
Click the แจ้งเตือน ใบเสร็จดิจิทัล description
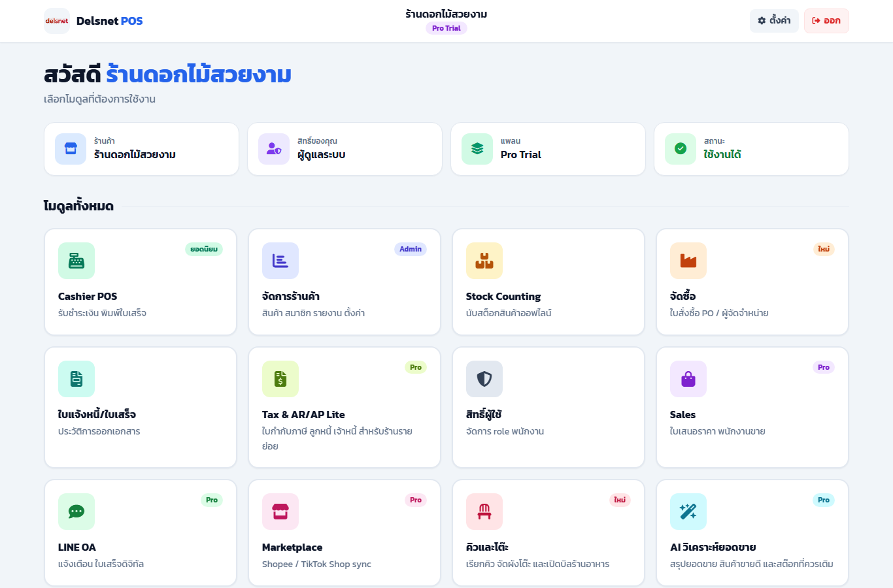[x=101, y=564]
